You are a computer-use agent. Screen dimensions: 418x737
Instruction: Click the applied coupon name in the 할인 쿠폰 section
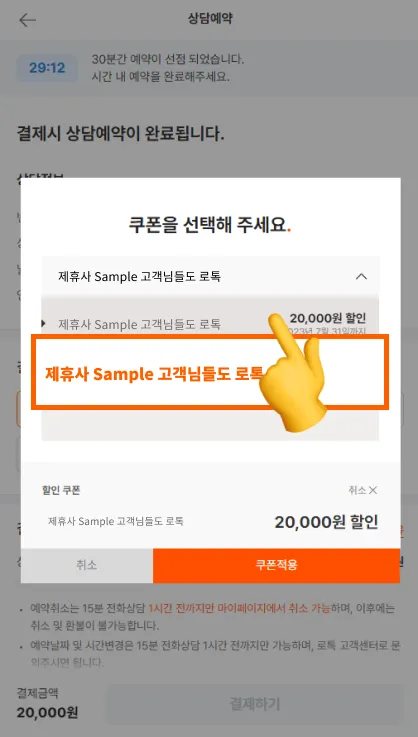click(116, 521)
